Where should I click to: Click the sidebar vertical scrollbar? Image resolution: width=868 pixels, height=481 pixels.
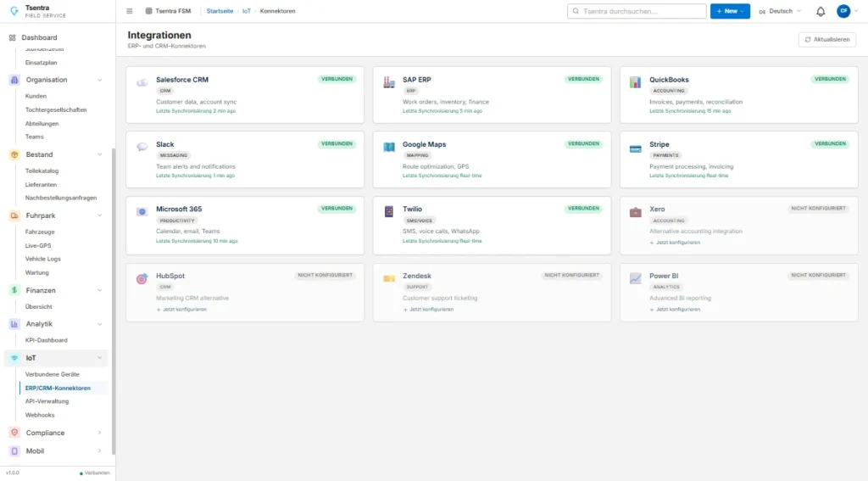[x=114, y=301]
